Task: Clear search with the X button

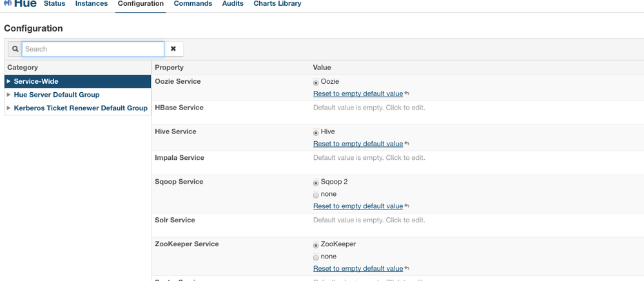Action: [x=173, y=49]
